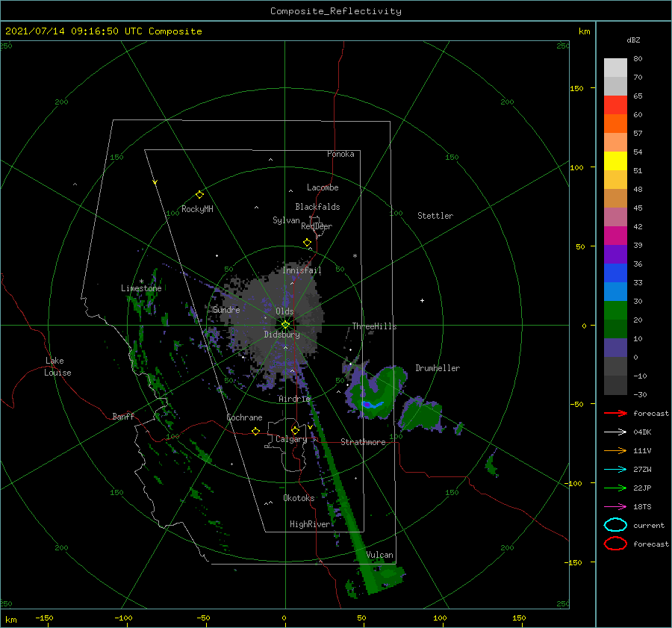
Task: Click the Banff label
Action: 123,416
